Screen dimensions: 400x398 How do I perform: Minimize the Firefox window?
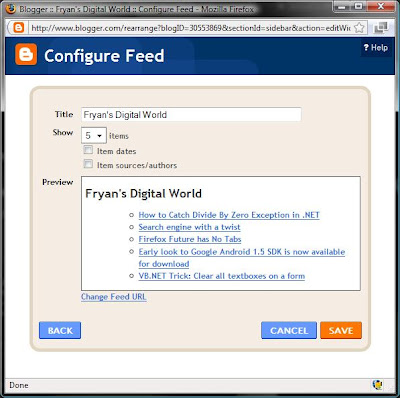[x=341, y=6]
